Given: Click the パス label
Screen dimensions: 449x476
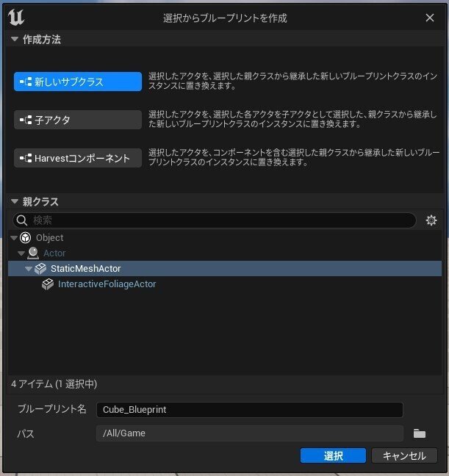Looking at the screenshot, I should [26, 434].
